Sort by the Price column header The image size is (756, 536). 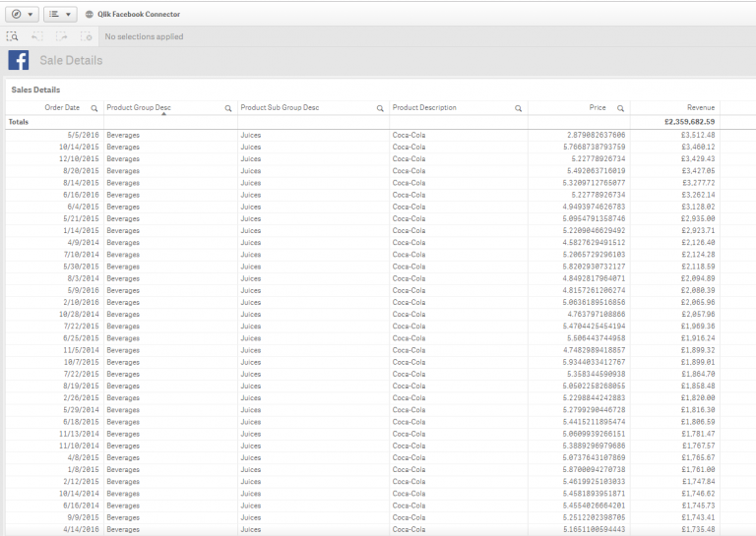598,107
